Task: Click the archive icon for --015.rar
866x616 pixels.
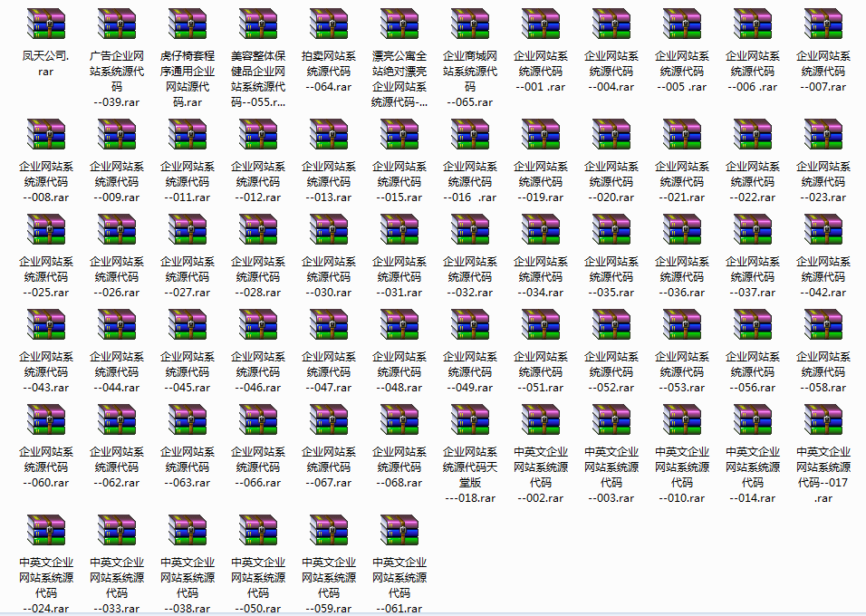Action: pyautogui.click(x=399, y=134)
